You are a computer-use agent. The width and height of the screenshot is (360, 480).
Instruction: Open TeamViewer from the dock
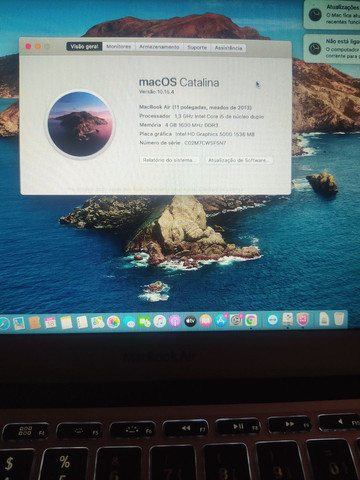(x=272, y=320)
